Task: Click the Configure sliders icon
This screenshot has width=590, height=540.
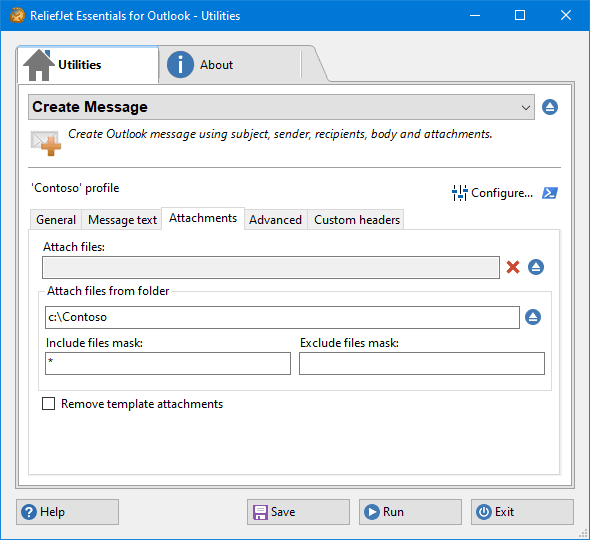Action: click(459, 193)
